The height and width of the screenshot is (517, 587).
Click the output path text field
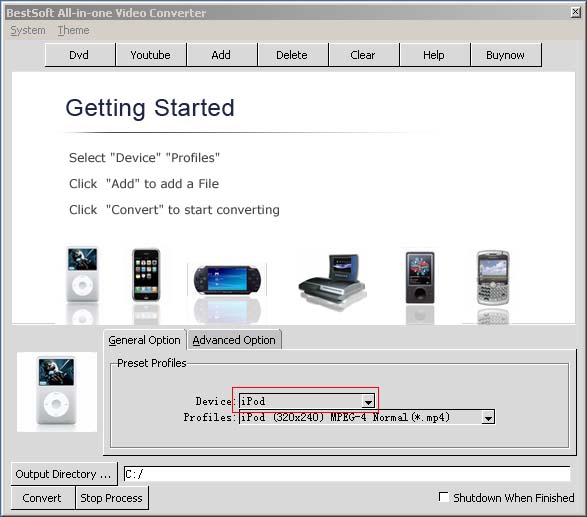click(347, 474)
